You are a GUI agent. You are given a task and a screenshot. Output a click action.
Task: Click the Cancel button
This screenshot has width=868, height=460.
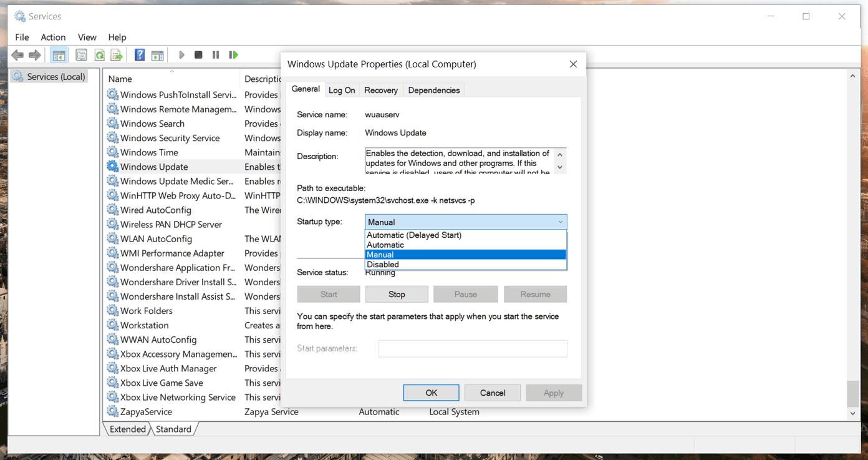click(x=493, y=393)
